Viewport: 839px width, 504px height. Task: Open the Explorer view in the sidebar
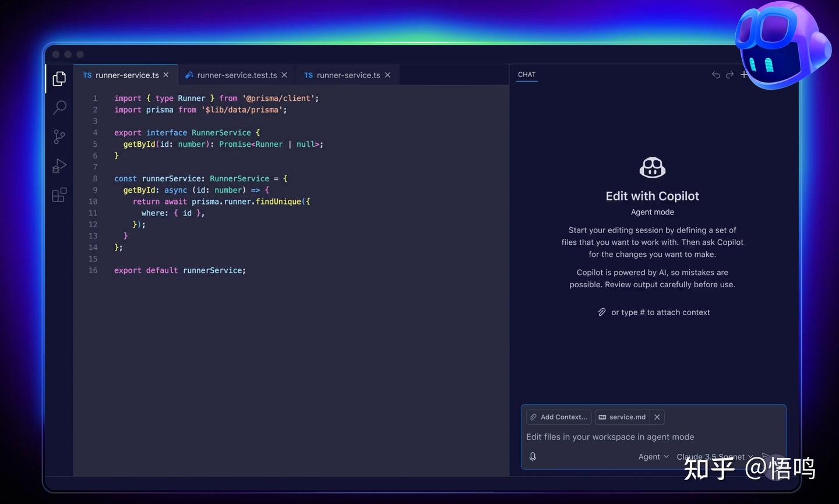pos(59,79)
